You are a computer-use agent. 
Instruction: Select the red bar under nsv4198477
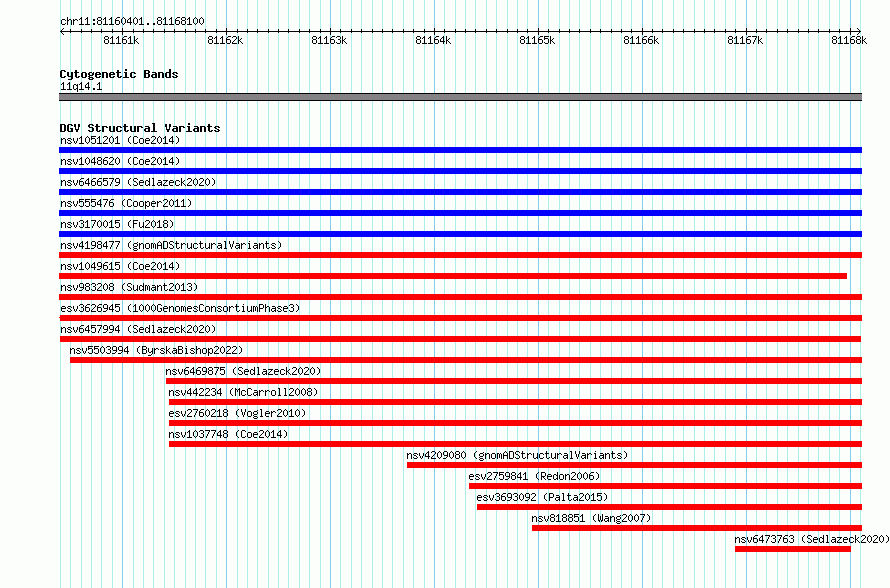pos(460,255)
